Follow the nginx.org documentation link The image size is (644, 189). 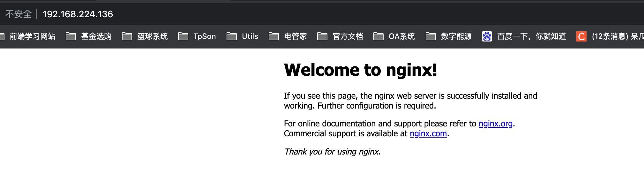coord(495,124)
